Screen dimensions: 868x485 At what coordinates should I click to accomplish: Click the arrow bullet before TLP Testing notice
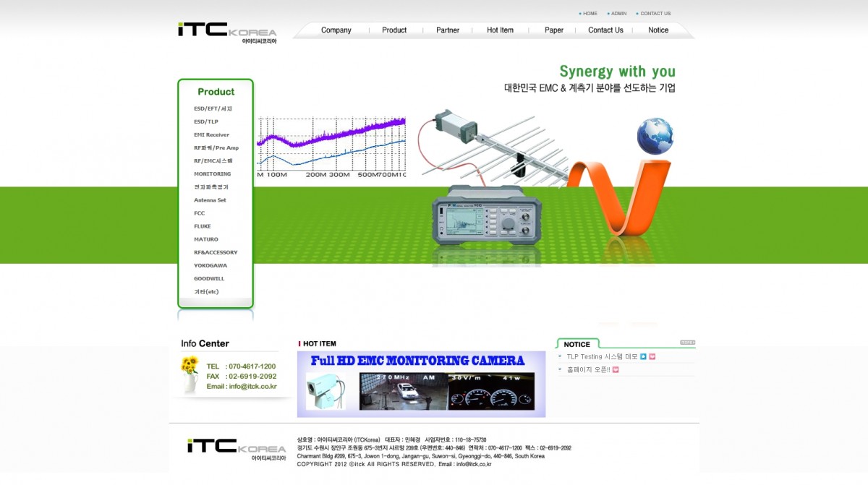pyautogui.click(x=560, y=356)
